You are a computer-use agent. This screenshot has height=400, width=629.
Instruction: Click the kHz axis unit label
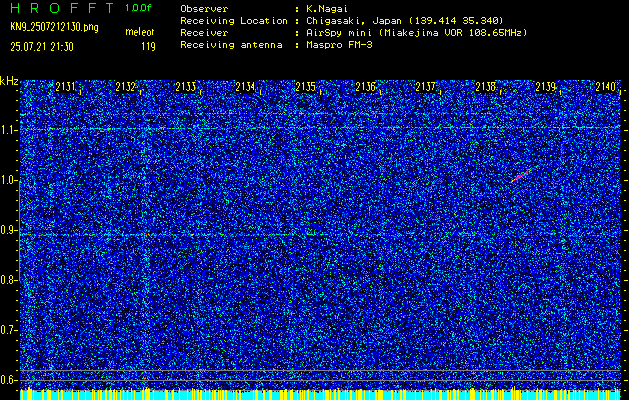9,81
